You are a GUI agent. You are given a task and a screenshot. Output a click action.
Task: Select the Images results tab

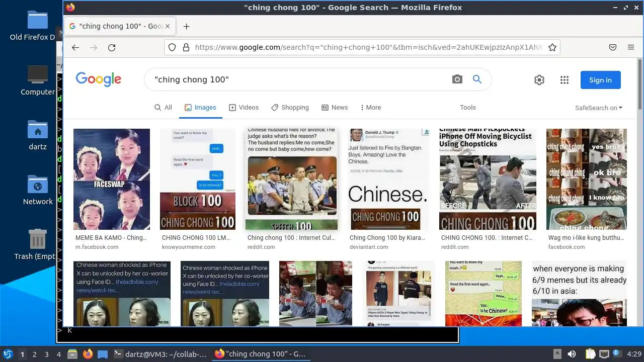(x=200, y=108)
